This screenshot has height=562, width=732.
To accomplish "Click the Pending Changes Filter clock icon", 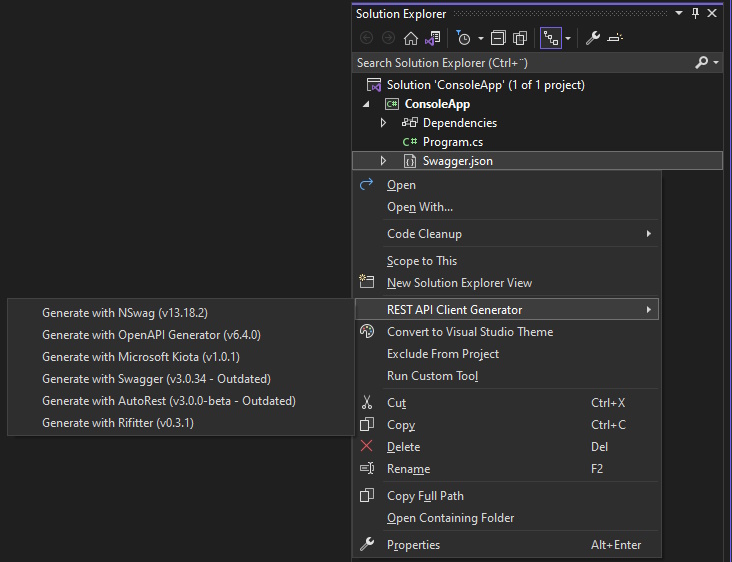I will pyautogui.click(x=463, y=38).
